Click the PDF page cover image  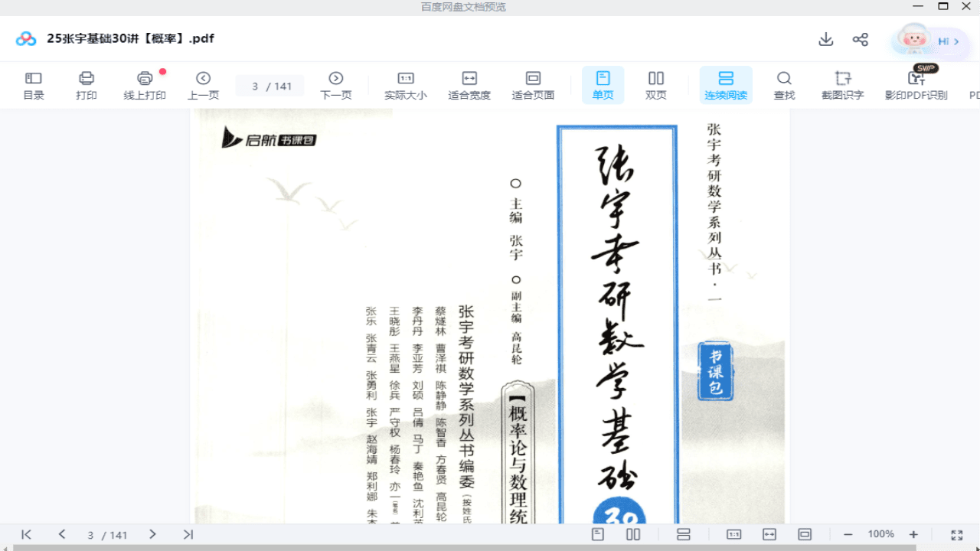click(x=490, y=316)
